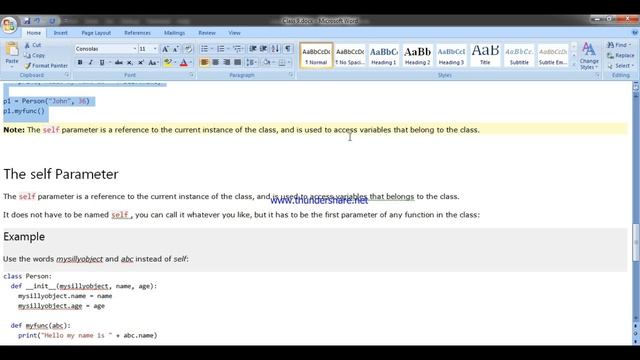
Task: Switch to the Page Layout tab
Action: (x=96, y=33)
